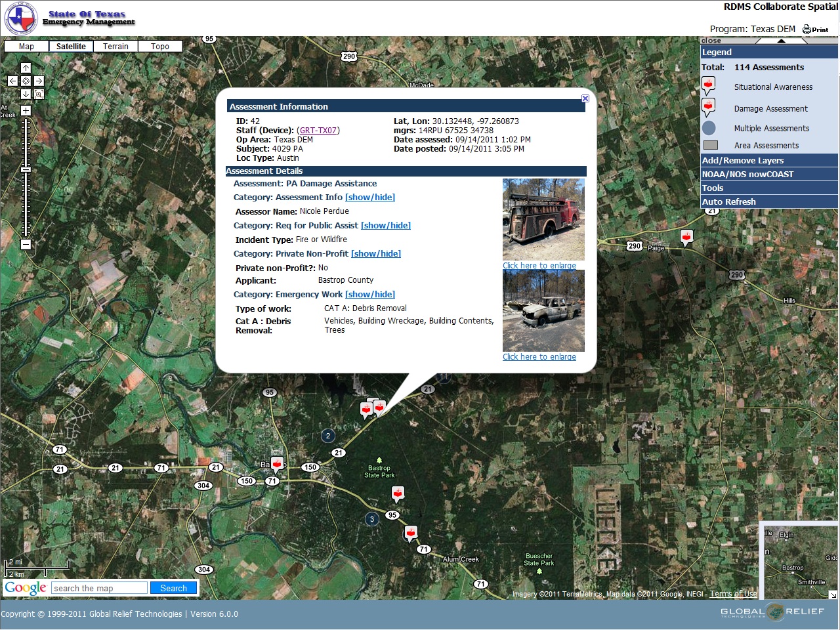Toggle show/hide for Emergency Work category
This screenshot has width=840, height=630.
(x=370, y=295)
